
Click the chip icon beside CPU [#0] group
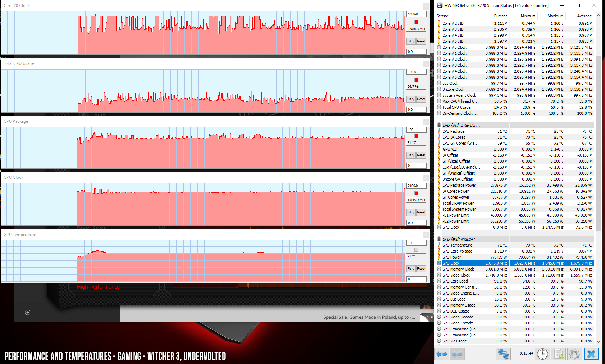click(439, 125)
